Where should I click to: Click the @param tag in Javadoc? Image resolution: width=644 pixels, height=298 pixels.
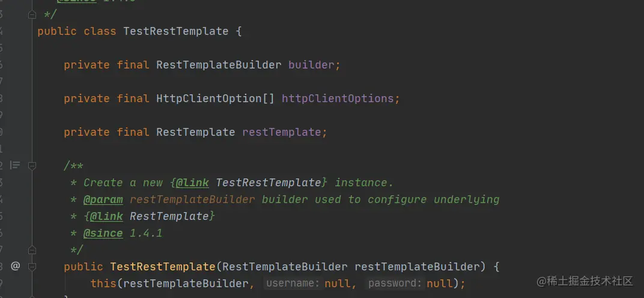pos(103,199)
